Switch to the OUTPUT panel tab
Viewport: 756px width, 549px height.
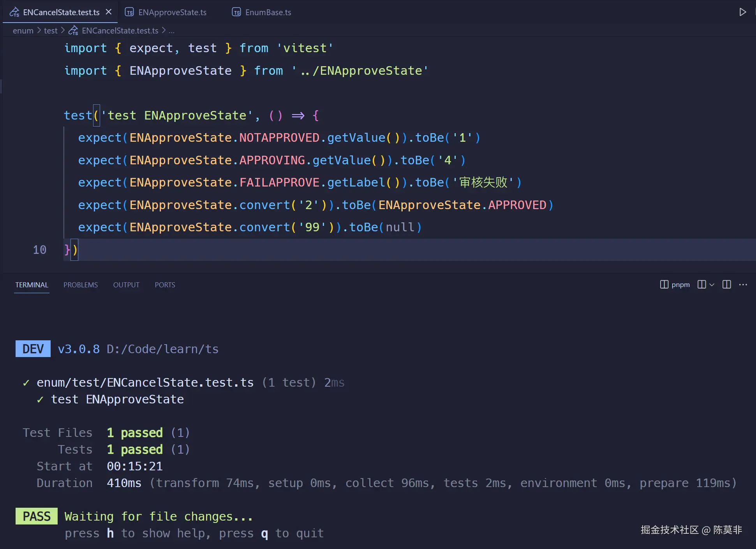(126, 285)
